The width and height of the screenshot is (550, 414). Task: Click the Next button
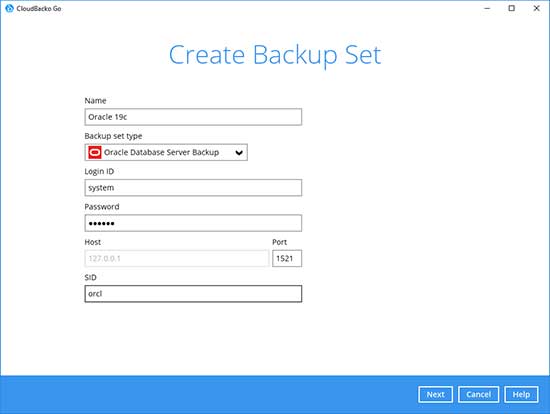click(x=435, y=394)
